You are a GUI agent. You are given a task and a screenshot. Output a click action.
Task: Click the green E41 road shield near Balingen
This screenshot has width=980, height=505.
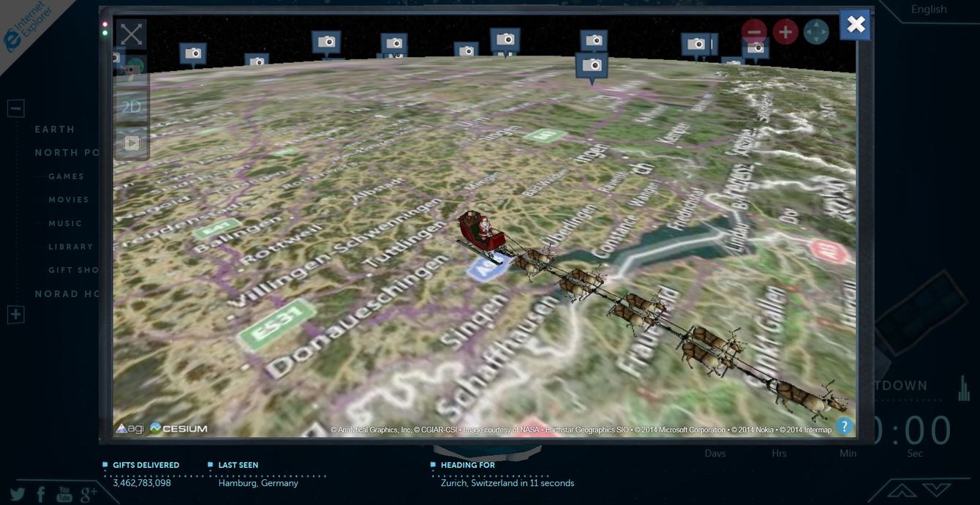[216, 228]
